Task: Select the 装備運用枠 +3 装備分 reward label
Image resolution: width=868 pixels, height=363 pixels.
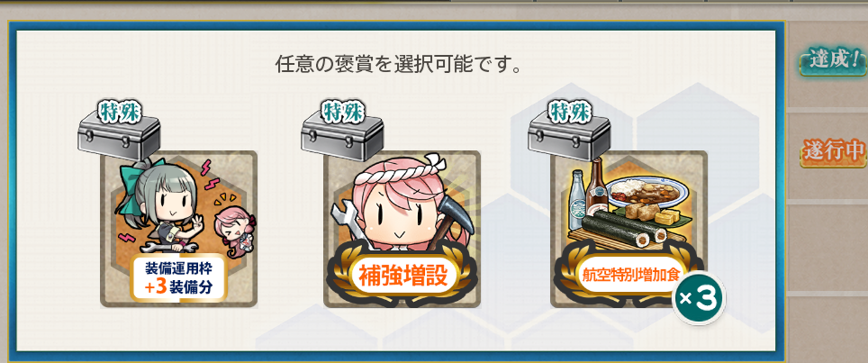Action: [178, 277]
